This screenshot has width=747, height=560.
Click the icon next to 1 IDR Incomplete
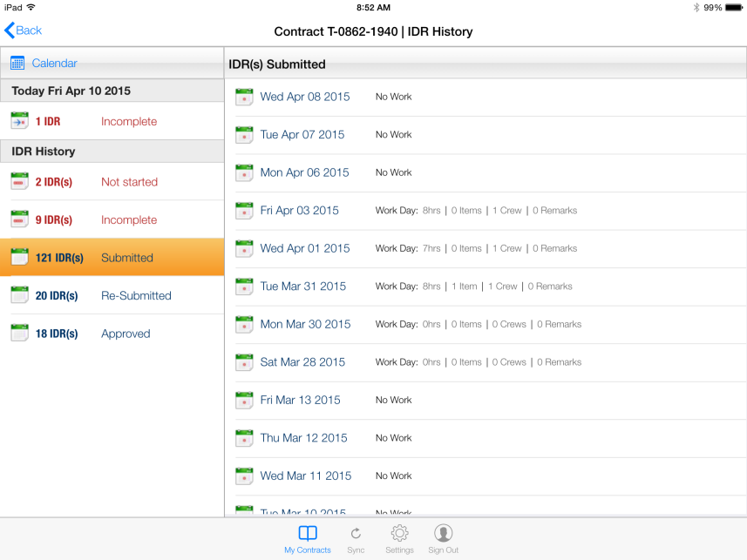click(19, 121)
